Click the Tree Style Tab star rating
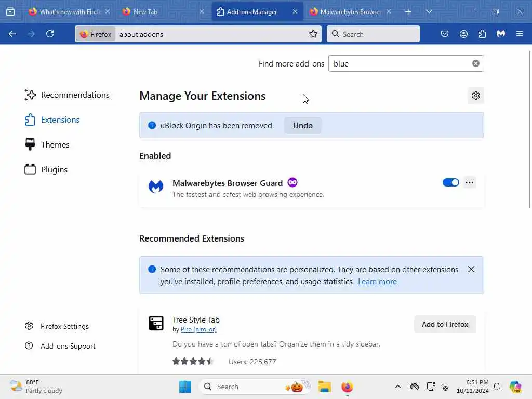This screenshot has width=532, height=399. tap(193, 362)
